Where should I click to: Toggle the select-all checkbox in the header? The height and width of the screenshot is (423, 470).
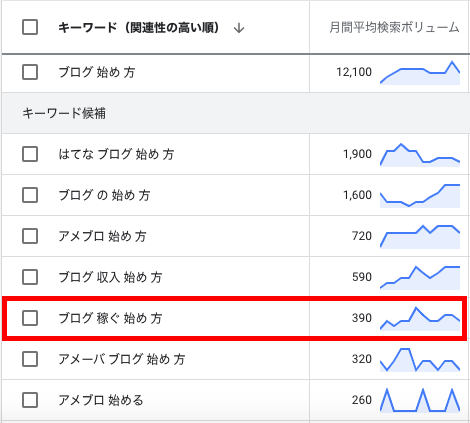[30, 27]
